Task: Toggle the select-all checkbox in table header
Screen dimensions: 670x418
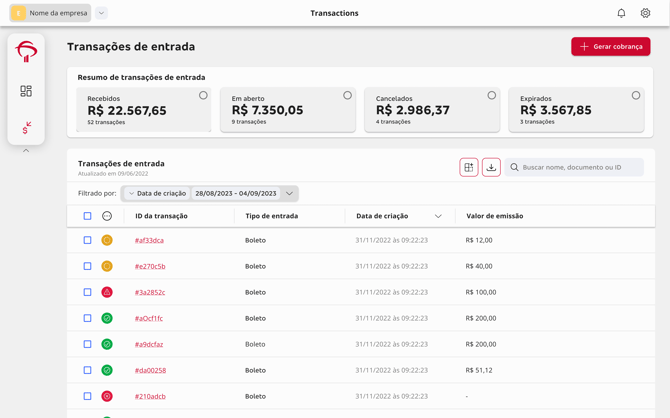Action: 87,216
